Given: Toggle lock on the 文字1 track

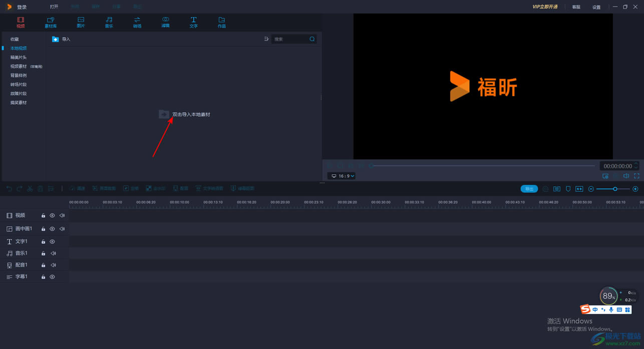Looking at the screenshot, I should [43, 242].
